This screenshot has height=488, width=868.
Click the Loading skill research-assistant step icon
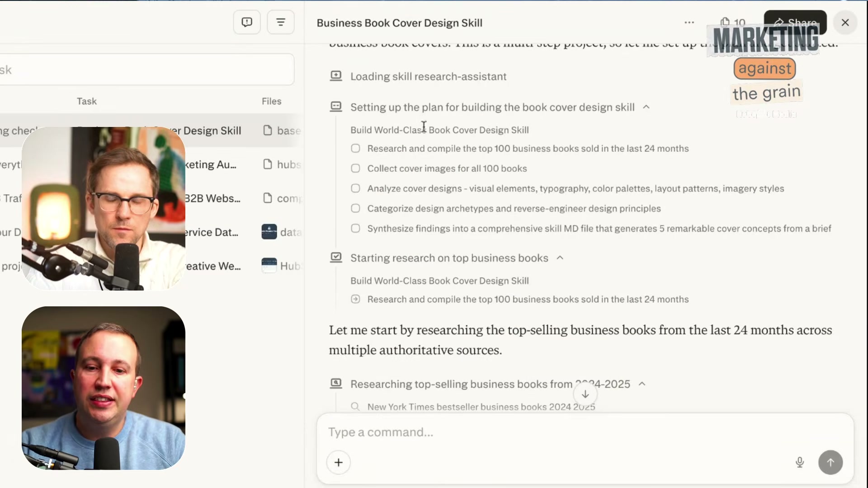coord(335,76)
